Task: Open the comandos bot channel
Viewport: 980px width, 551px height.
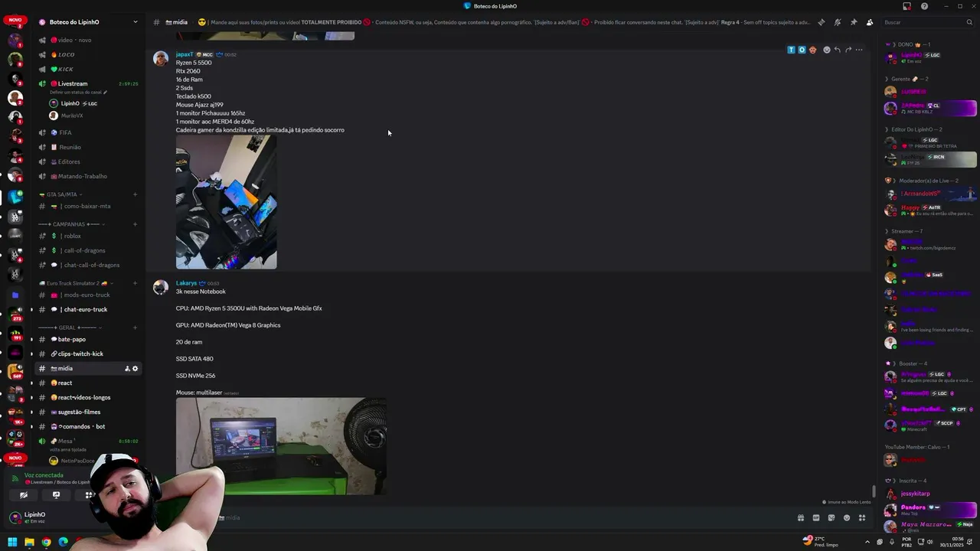Action: coord(88,426)
